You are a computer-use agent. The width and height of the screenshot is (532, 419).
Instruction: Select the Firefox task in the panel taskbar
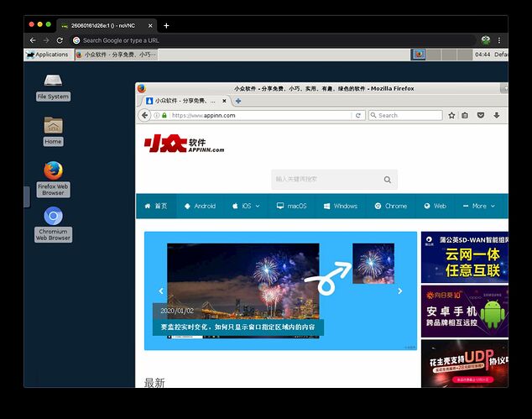(x=116, y=55)
